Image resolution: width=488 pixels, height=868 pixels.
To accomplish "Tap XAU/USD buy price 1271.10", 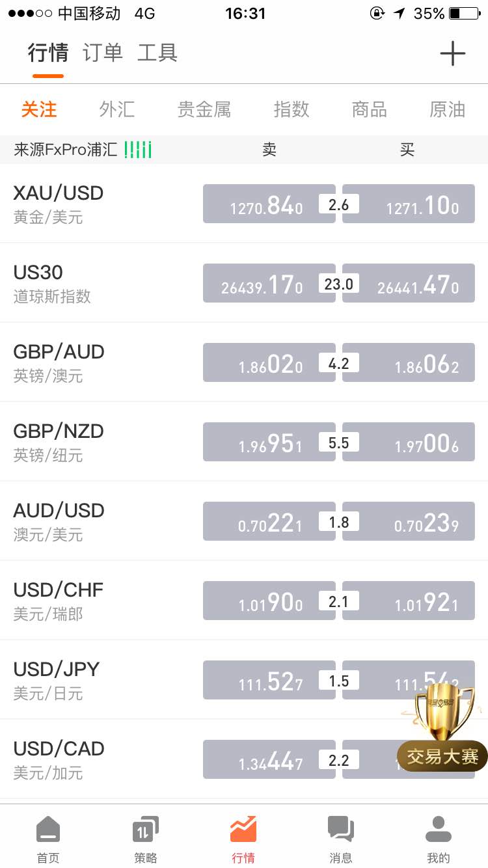I will pos(409,204).
